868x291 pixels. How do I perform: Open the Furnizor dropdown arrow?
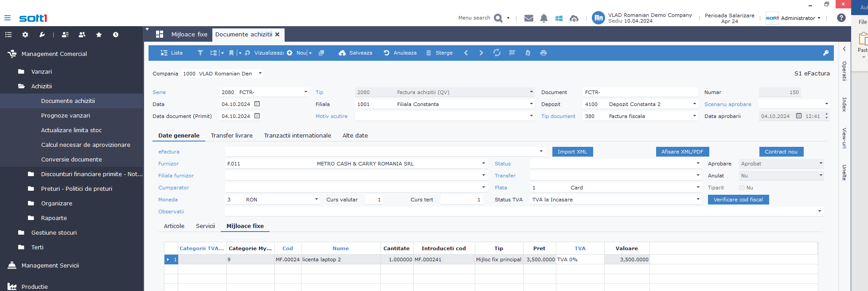pyautogui.click(x=484, y=163)
